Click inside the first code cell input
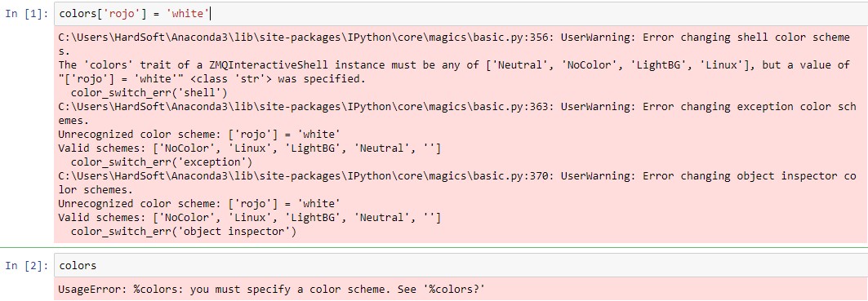The image size is (868, 301). [461, 13]
